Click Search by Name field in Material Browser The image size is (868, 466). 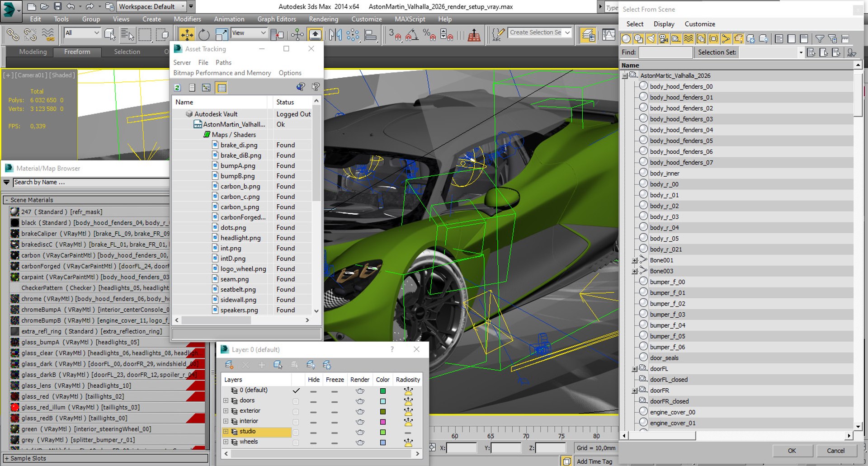91,182
